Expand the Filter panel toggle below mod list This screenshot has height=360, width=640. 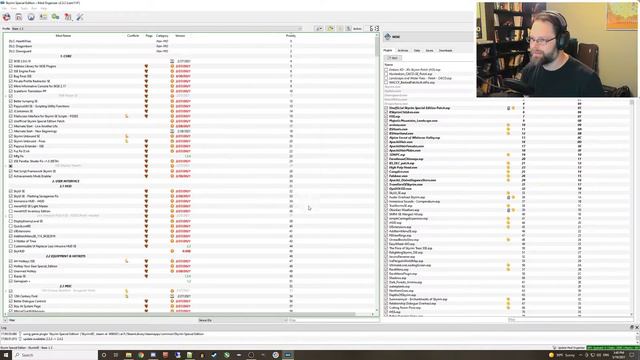[6, 320]
